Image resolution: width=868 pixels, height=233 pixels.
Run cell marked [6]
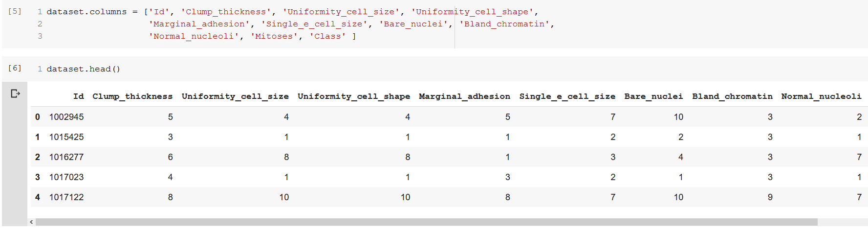(x=15, y=68)
